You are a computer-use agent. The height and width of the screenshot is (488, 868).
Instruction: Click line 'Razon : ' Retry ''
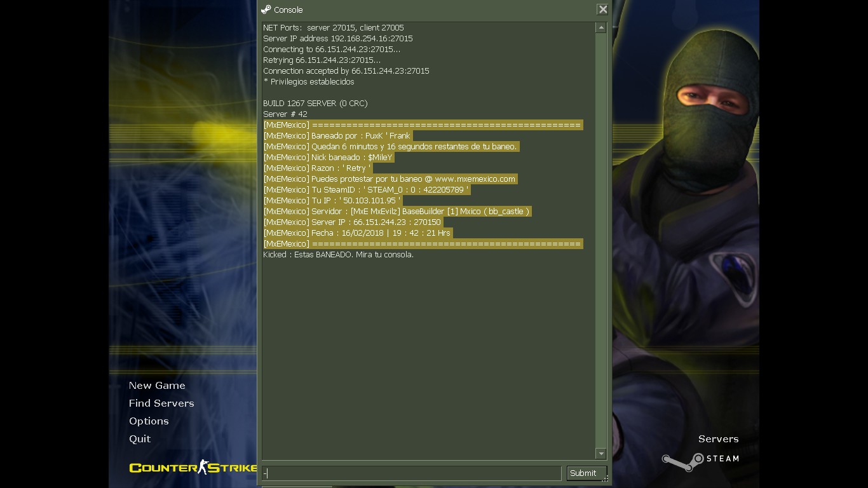click(x=317, y=168)
